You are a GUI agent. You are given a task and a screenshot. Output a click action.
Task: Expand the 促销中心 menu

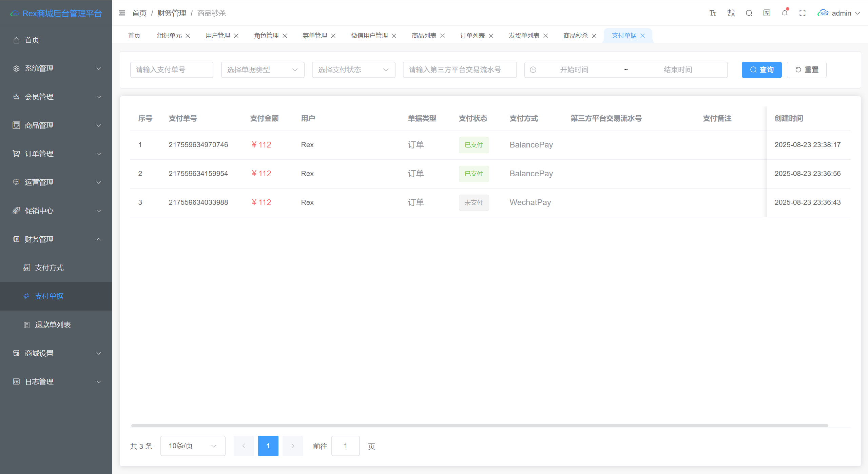point(56,211)
